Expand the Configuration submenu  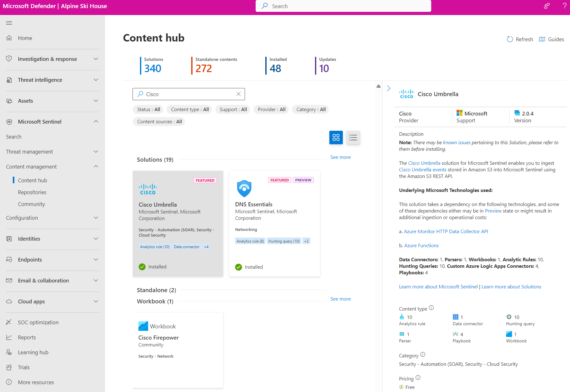click(x=96, y=218)
